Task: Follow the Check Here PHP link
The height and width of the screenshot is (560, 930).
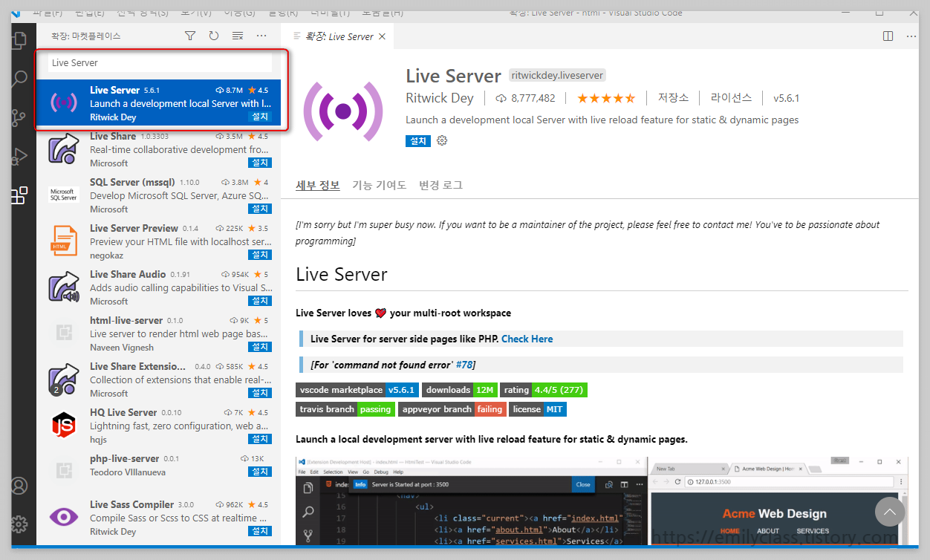Action: click(x=527, y=339)
